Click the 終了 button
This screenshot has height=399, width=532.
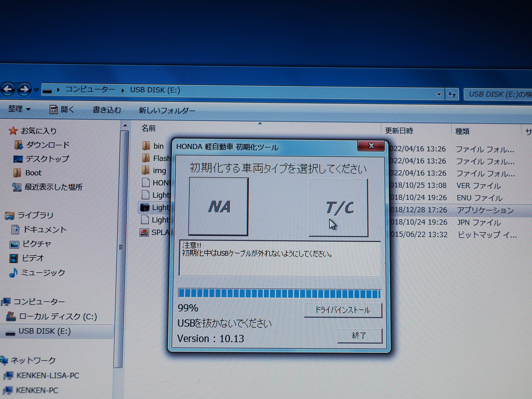coord(360,336)
